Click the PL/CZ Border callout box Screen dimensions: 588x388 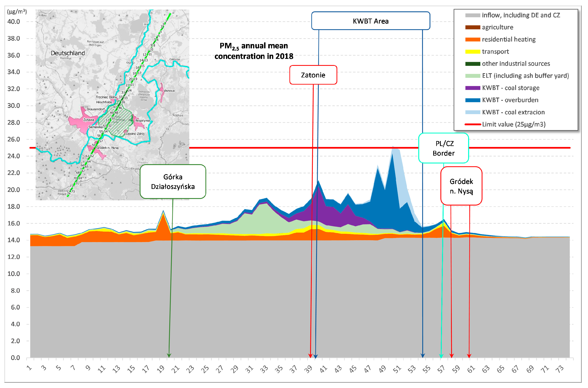pos(444,148)
